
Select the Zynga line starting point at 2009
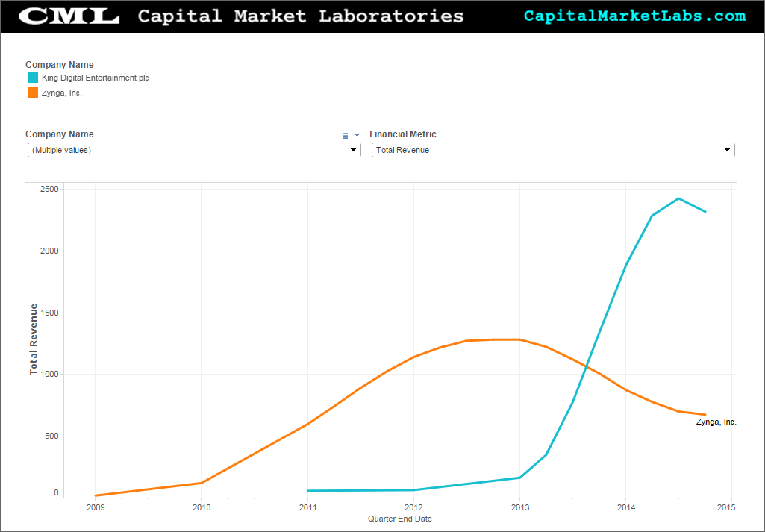pyautogui.click(x=96, y=495)
